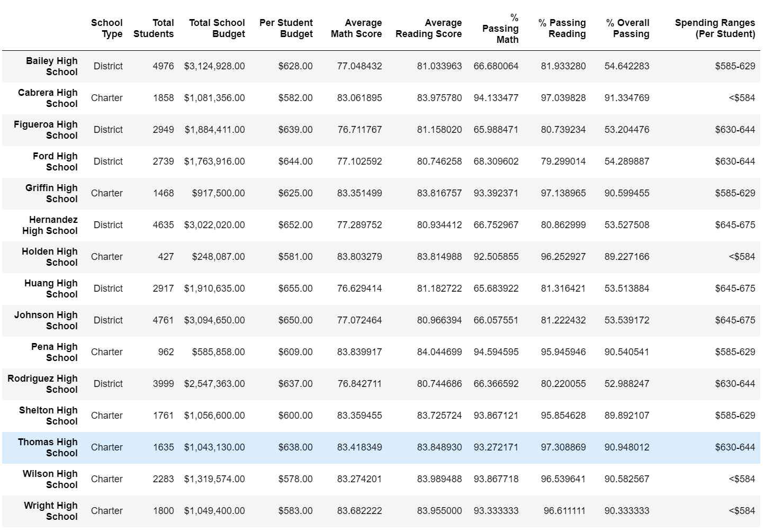The width and height of the screenshot is (764, 532).
Task: Select Wilson High School row label
Action: pos(50,480)
